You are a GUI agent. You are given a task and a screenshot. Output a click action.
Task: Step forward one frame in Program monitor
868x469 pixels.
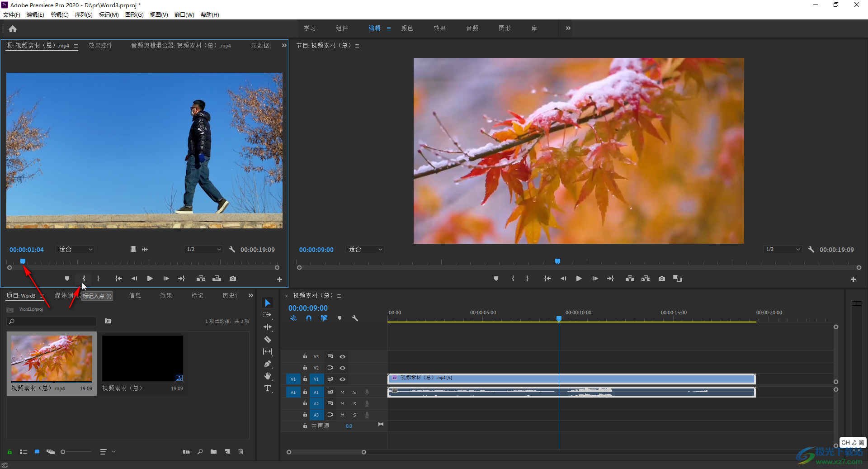(x=595, y=279)
